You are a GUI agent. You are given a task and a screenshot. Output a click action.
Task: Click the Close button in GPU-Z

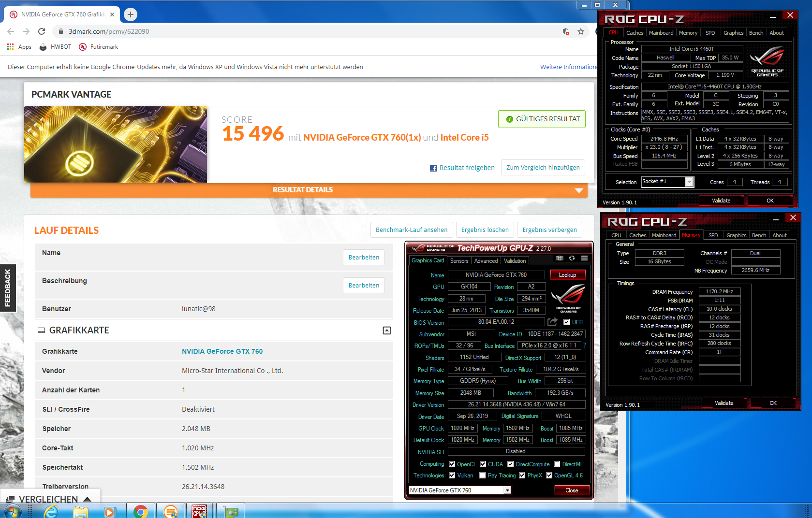click(x=572, y=490)
